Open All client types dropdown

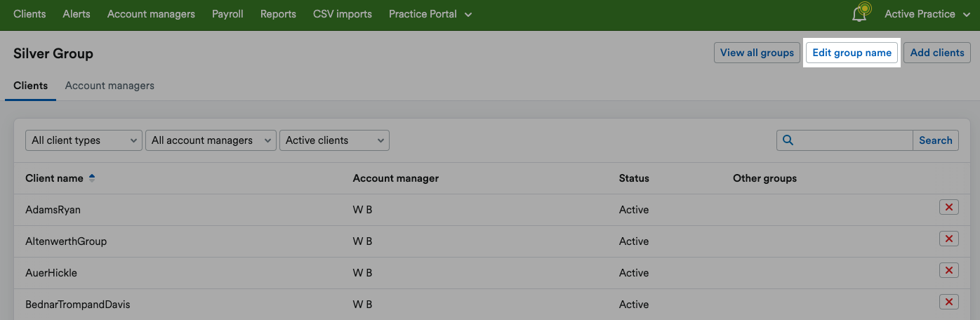(x=84, y=140)
